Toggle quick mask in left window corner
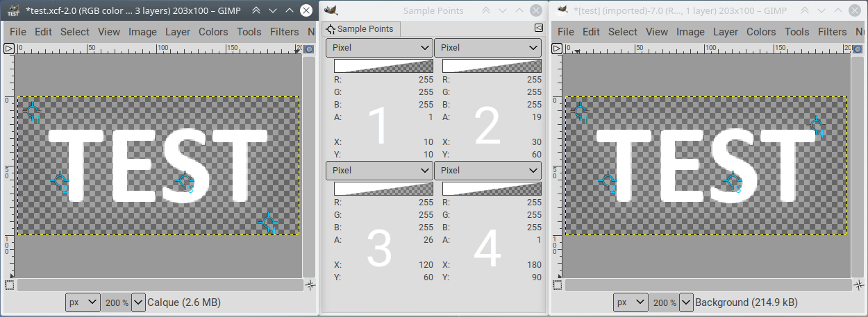 [x=9, y=285]
